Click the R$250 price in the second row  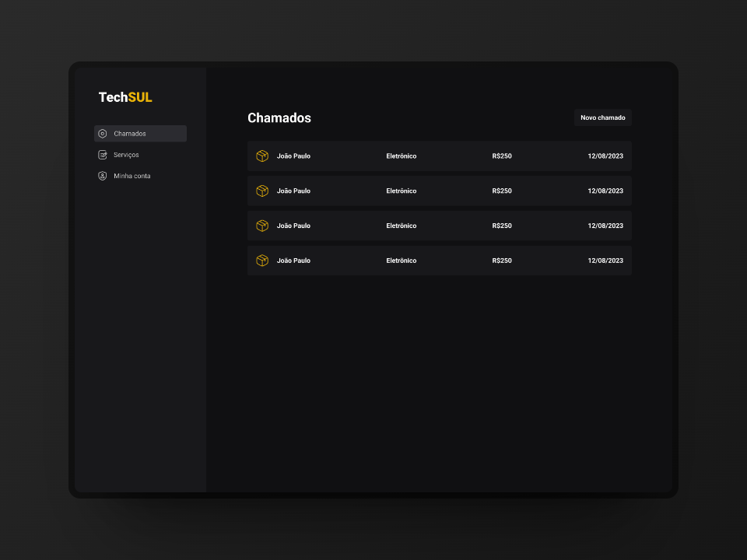click(x=502, y=191)
